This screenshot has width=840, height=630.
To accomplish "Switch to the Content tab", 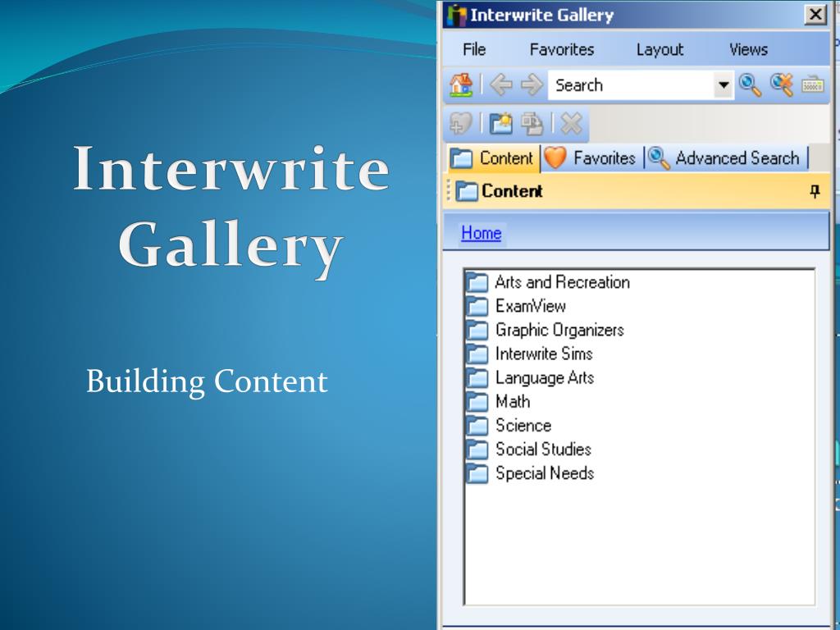I will pyautogui.click(x=492, y=158).
